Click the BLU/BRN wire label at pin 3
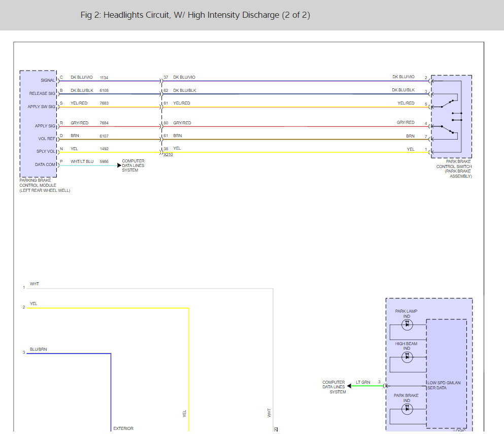Screen dimensions: 504x434 click(38, 349)
